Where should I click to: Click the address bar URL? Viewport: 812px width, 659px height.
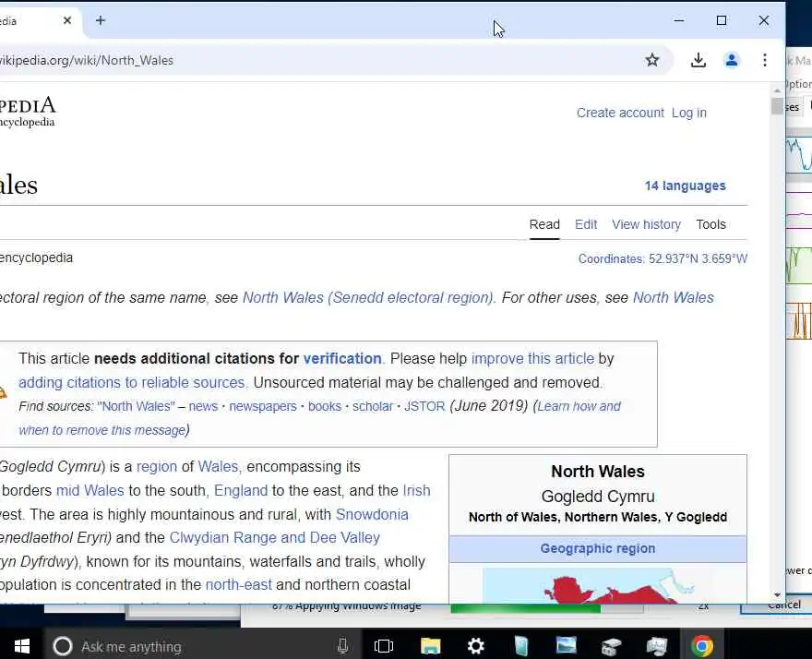click(x=86, y=60)
